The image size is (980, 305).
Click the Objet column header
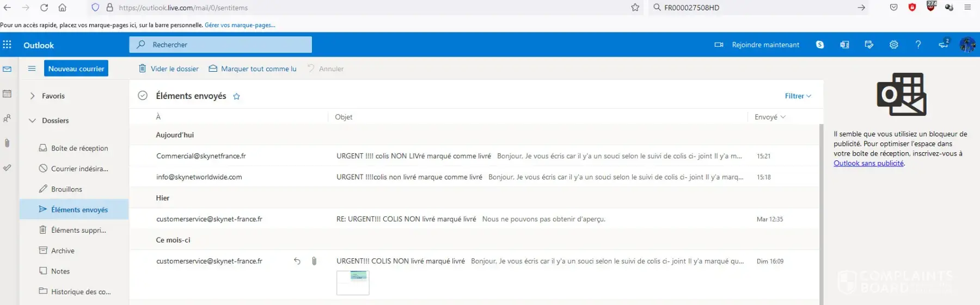[344, 117]
